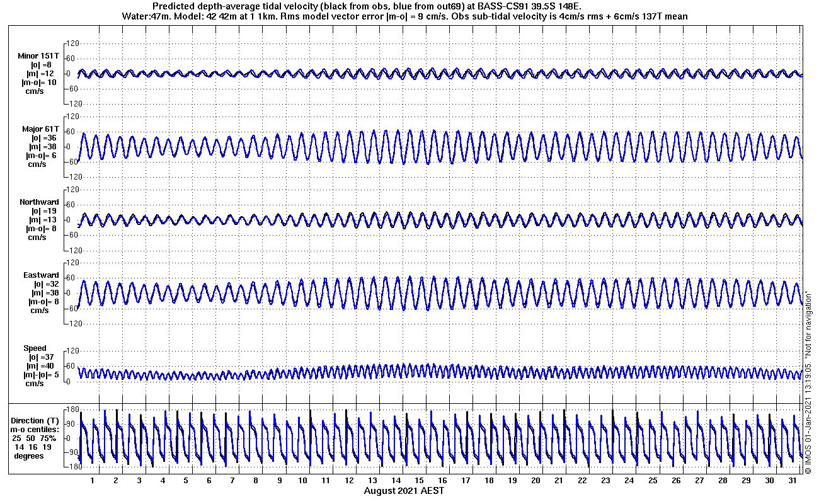Select the "Speed" panel label
The width and height of the screenshot is (819, 504).
[35, 348]
